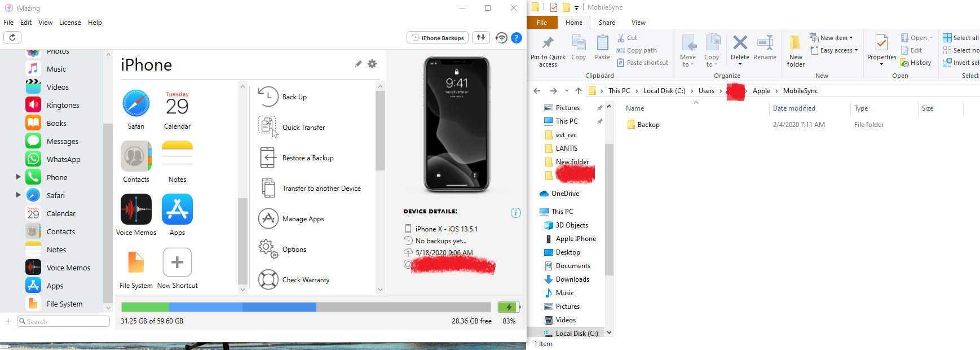Viewport: 980px width, 350px height.
Task: Click the plus icon beside Search
Action: [8, 321]
